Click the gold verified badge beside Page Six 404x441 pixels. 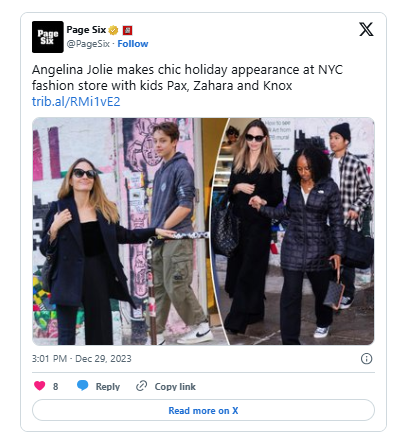coord(114,30)
